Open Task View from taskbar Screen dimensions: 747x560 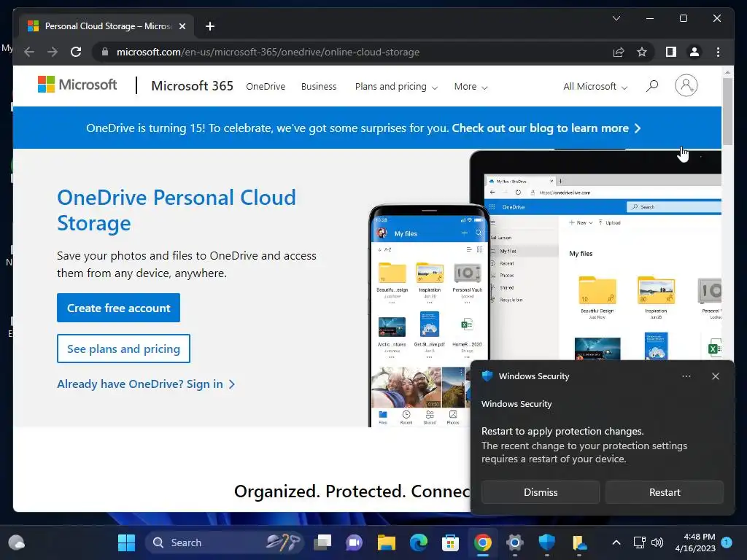point(322,542)
